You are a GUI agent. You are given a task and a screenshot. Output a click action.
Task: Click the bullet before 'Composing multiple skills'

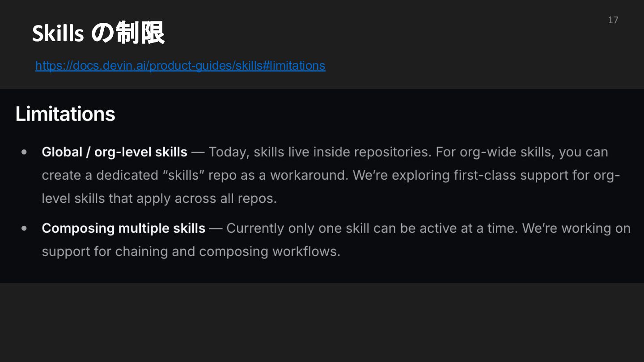coord(24,228)
